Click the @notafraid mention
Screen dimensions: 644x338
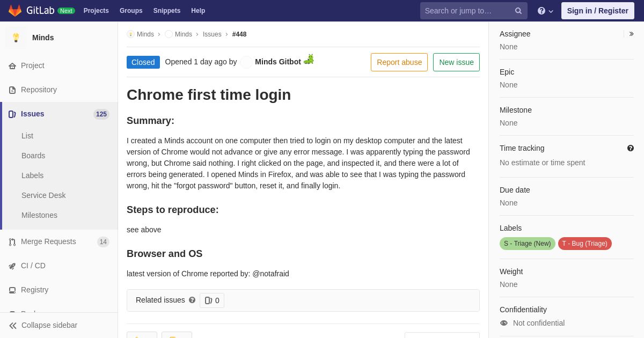271,274
